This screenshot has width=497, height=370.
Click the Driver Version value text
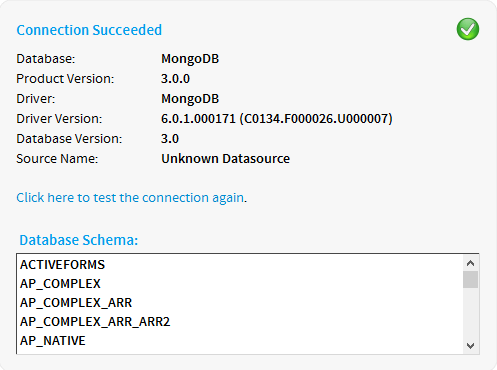[277, 119]
